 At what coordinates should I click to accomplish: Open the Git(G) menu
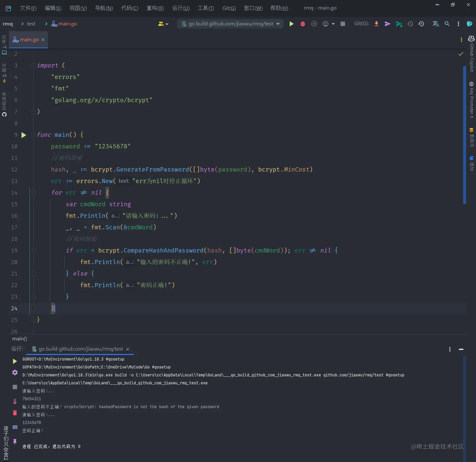click(229, 8)
